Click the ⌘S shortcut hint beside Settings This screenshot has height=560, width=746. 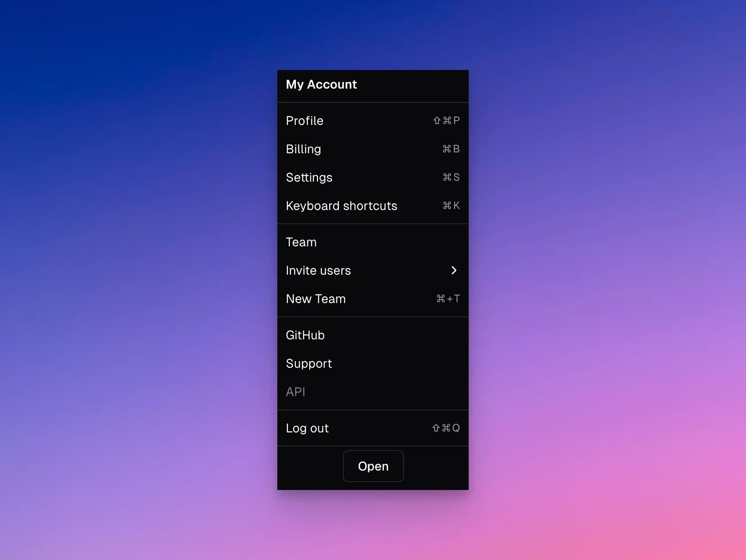[451, 177]
